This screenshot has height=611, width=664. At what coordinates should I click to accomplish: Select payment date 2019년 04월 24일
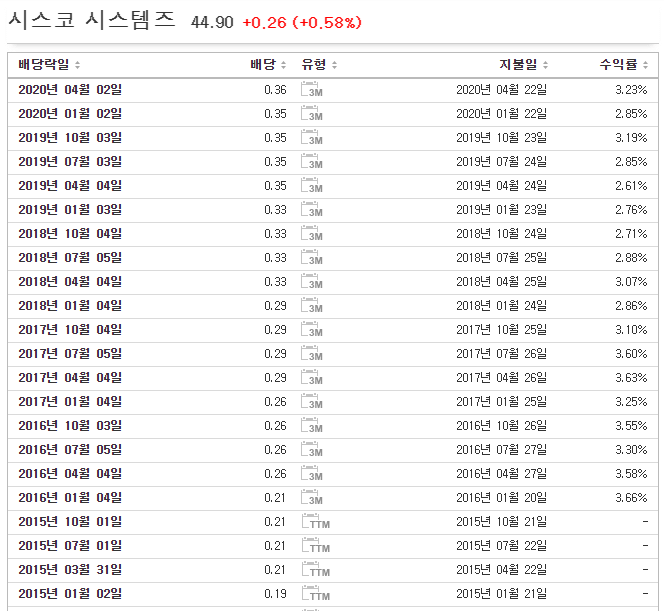point(501,185)
